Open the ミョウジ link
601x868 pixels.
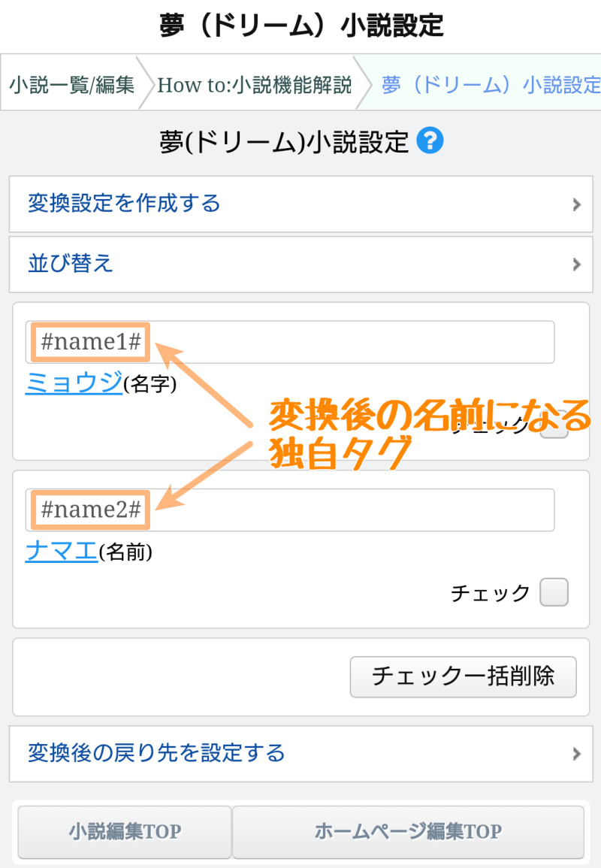[x=74, y=383]
